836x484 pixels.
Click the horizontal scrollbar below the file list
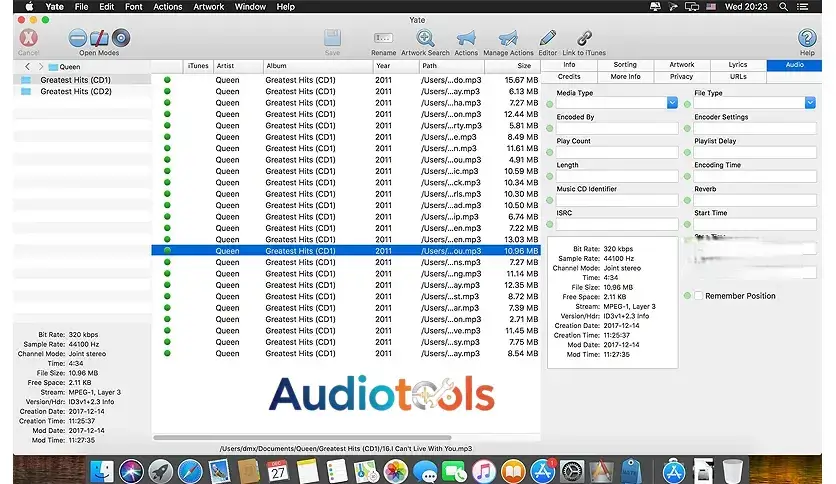tap(302, 438)
